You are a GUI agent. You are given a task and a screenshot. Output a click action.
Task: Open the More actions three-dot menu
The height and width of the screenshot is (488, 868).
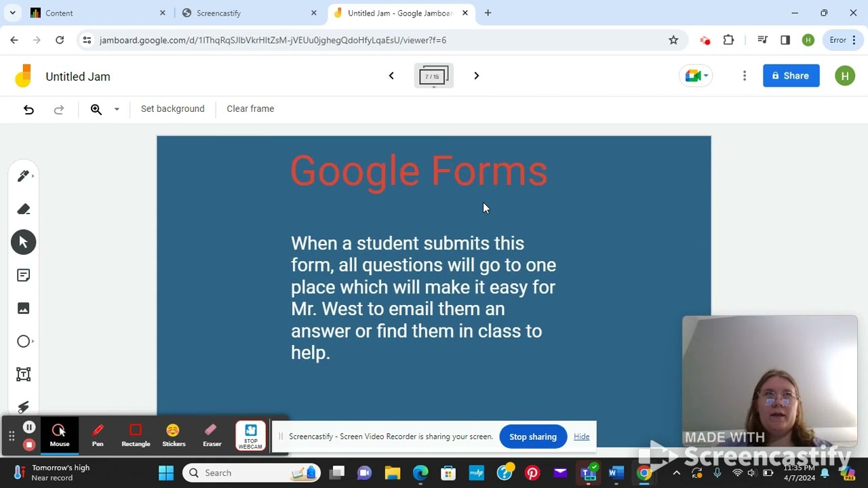point(745,76)
